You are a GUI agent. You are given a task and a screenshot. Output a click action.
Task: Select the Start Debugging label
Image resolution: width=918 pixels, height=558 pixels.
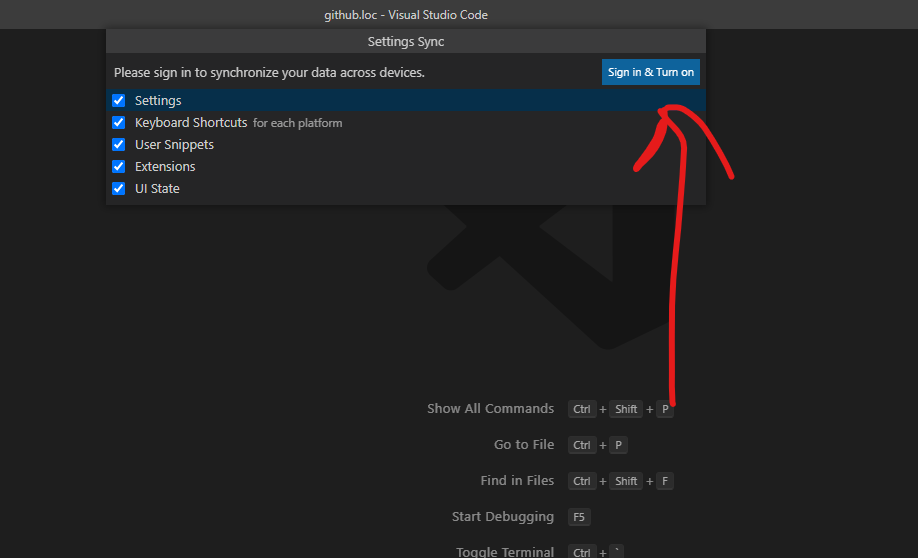502,516
